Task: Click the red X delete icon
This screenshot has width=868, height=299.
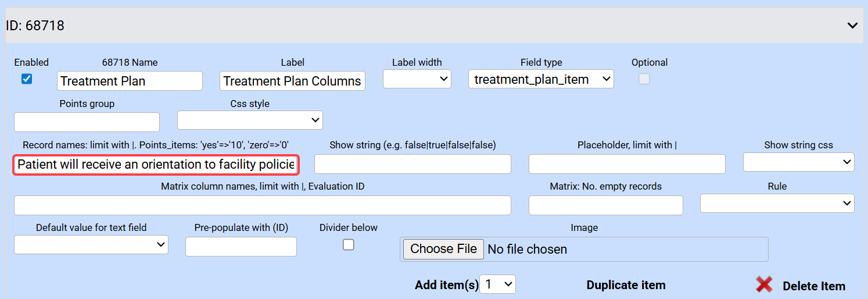Action: [x=764, y=284]
